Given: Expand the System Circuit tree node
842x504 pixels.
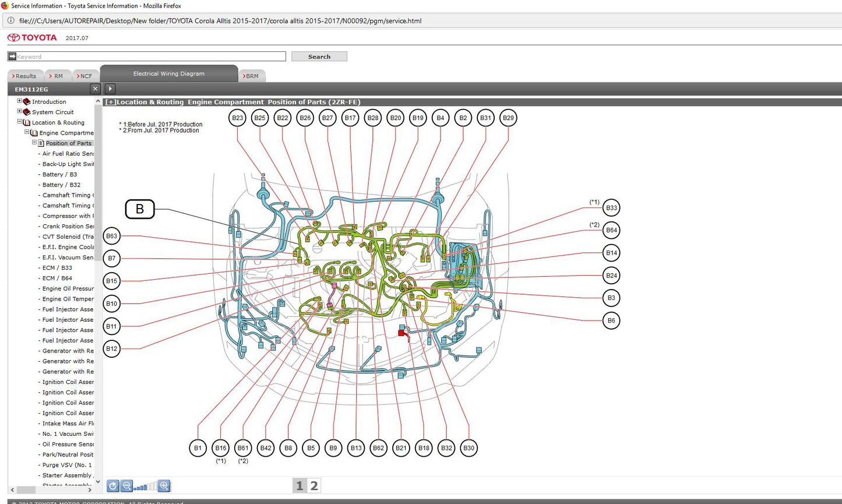Looking at the screenshot, I should [19, 111].
